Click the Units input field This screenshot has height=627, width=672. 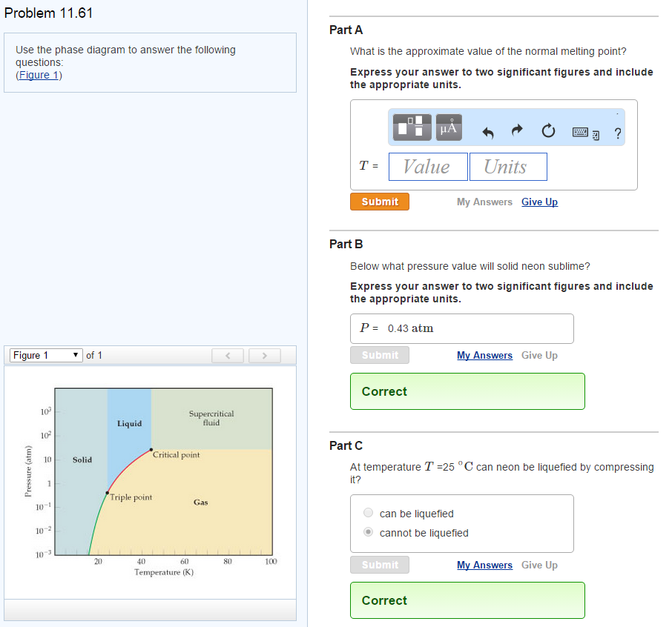click(x=508, y=166)
